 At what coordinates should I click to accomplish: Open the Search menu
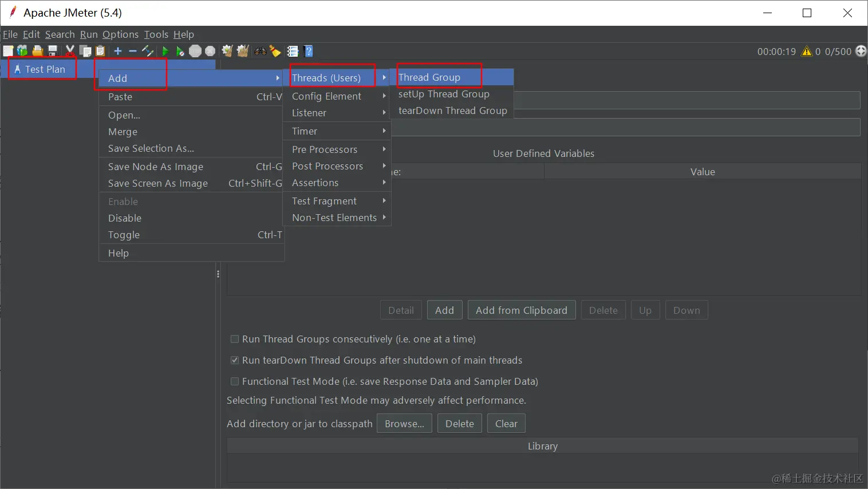point(60,34)
